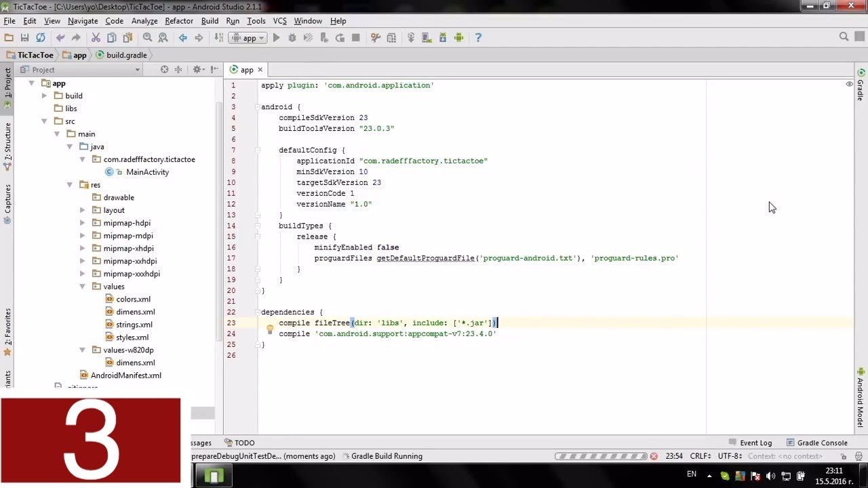The image size is (868, 488).
Task: Toggle fold marker at dependencies line
Action: coord(258,312)
